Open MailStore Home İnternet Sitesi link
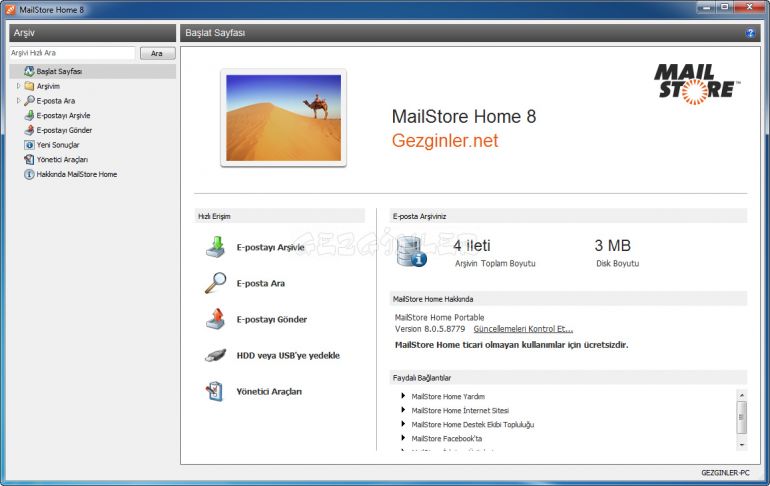The width and height of the screenshot is (770, 486). coord(460,410)
